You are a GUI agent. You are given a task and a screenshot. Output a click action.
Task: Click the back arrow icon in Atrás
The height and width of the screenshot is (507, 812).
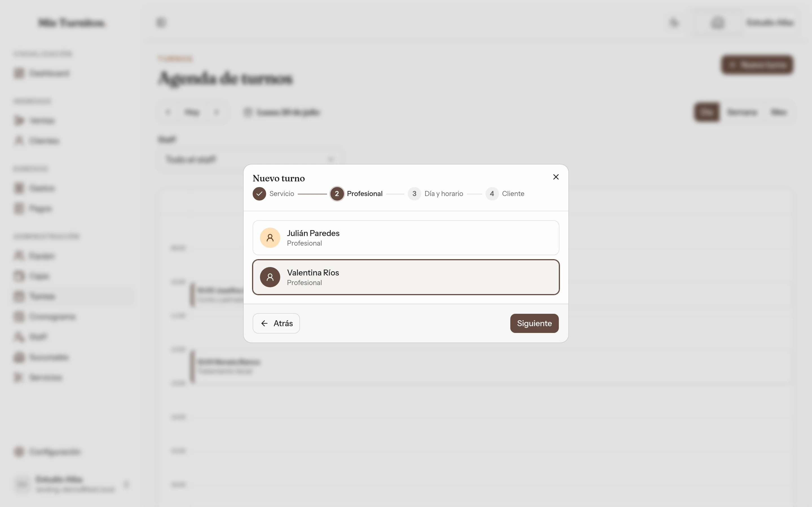click(264, 323)
